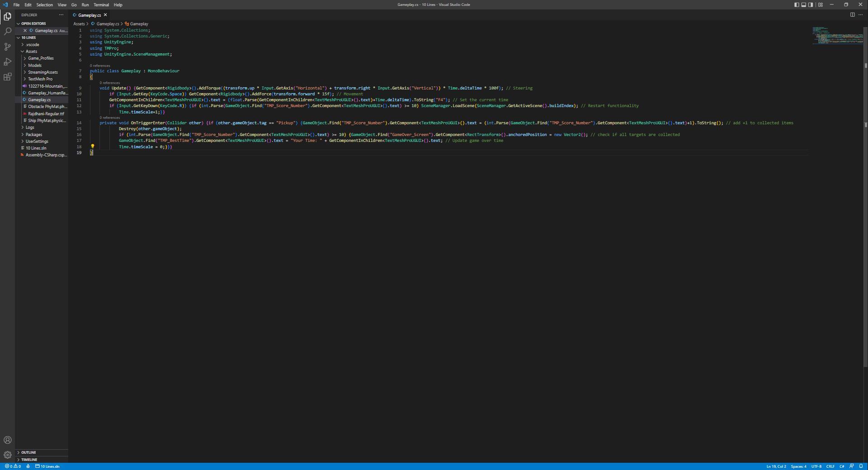The height and width of the screenshot is (470, 868).
Task: Open the Selection menu
Action: pyautogui.click(x=44, y=5)
